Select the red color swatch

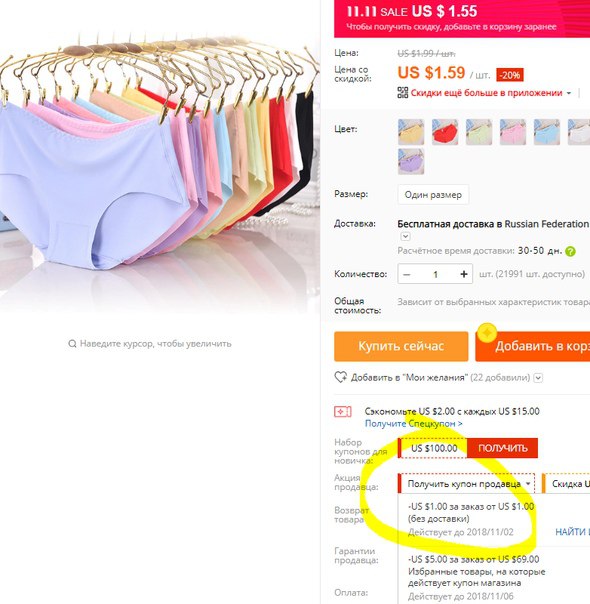[445, 132]
